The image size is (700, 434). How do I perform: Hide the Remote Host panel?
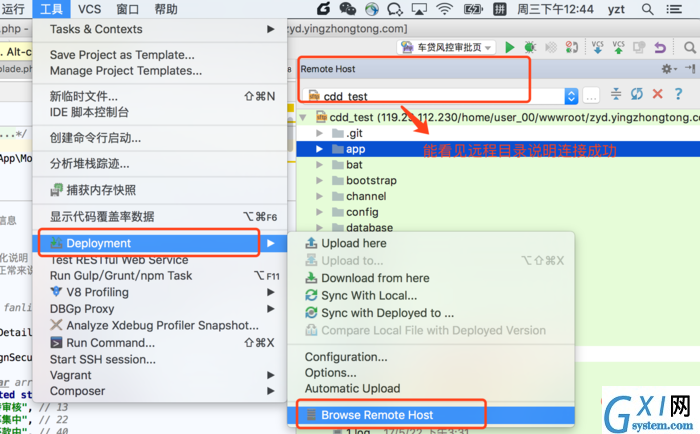tap(690, 69)
